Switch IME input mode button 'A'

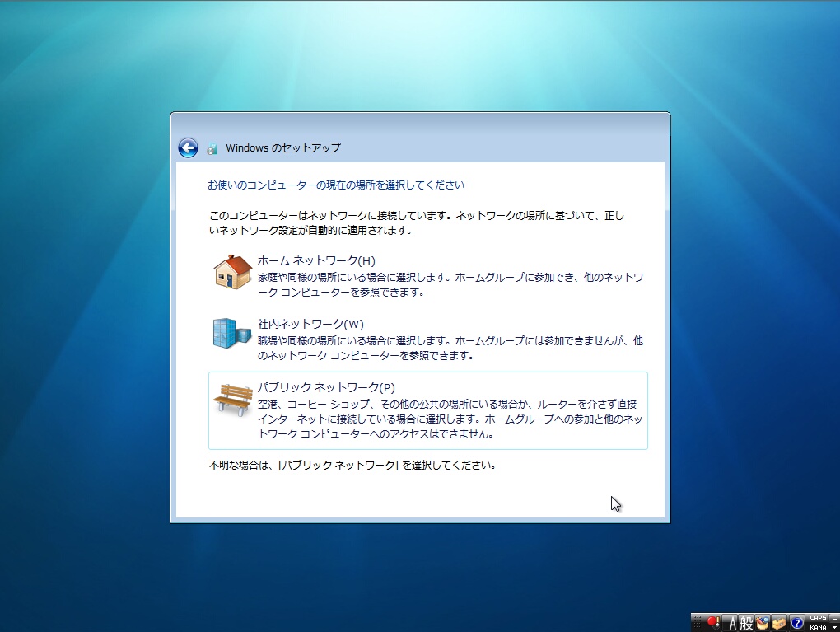coord(730,623)
